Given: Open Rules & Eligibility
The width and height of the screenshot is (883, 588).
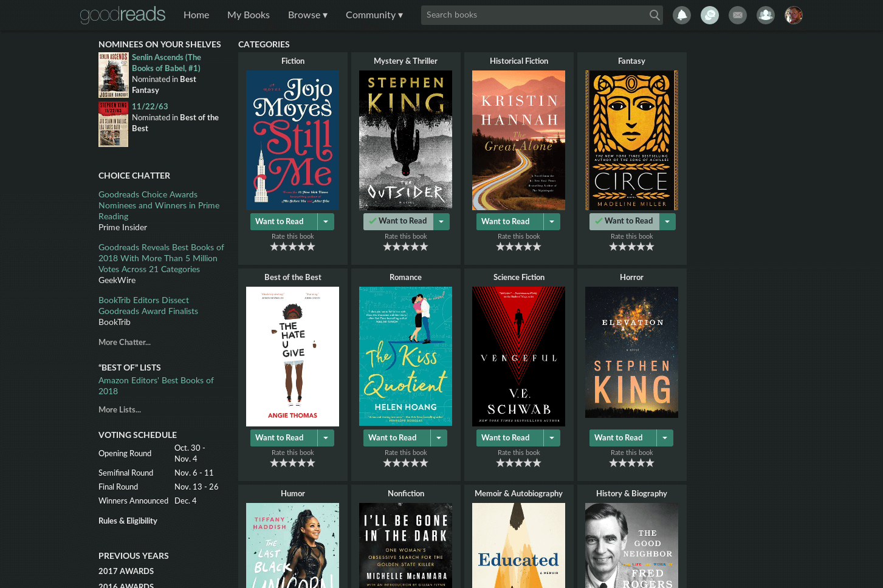Looking at the screenshot, I should coord(128,521).
